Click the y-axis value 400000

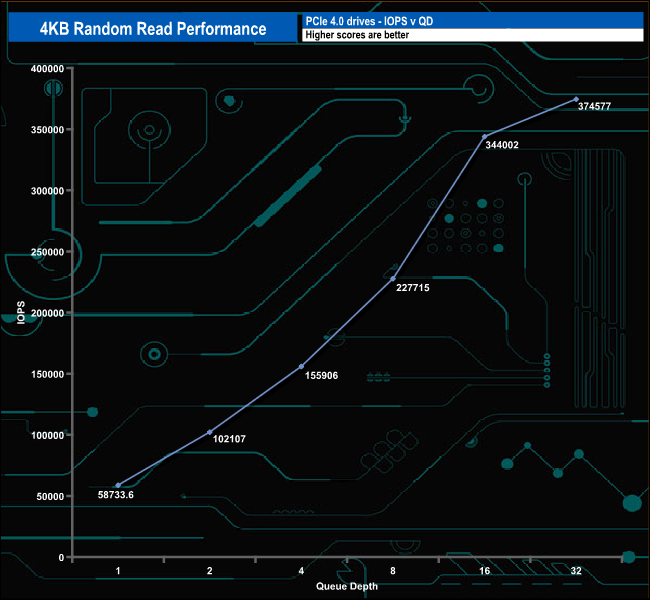[x=47, y=69]
